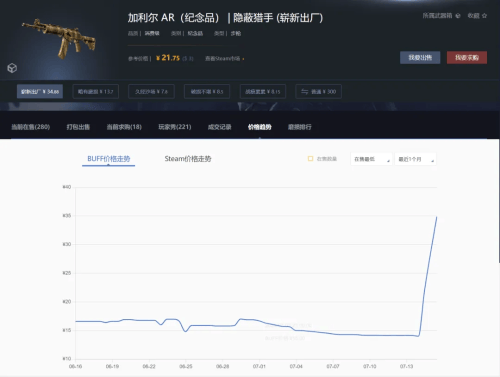Screen dimensions: 500x377
Task: Click the swap arrows icon in ¥300 box
Action: click(x=305, y=91)
